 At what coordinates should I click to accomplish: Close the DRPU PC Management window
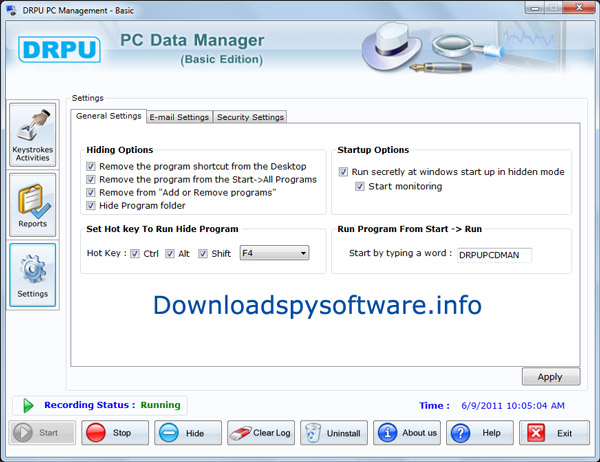[x=579, y=8]
